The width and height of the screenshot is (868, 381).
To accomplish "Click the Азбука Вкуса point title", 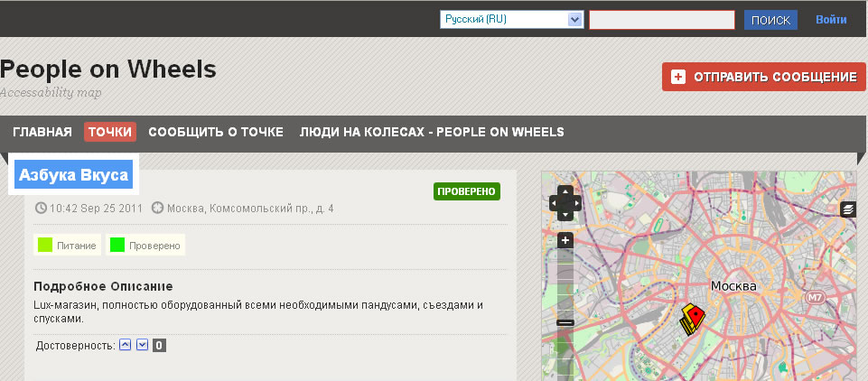I will point(74,175).
